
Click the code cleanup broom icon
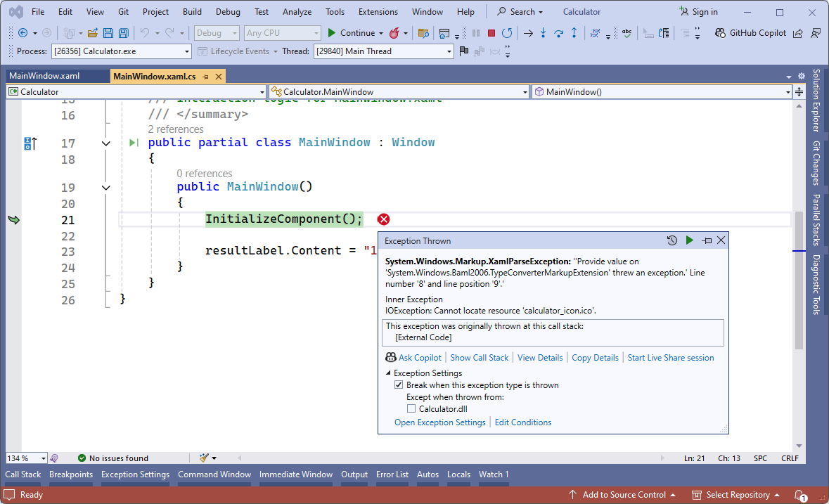point(204,458)
